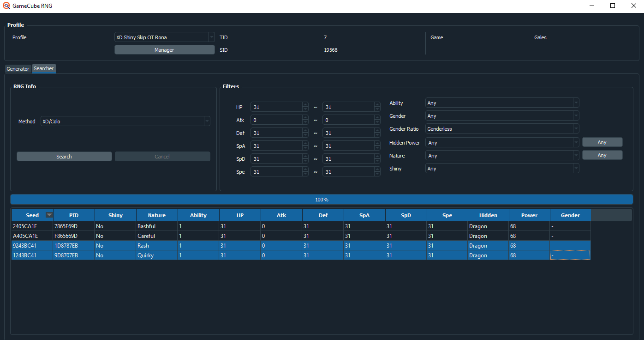
Task: Click the 100% progress bar
Action: 322,199
